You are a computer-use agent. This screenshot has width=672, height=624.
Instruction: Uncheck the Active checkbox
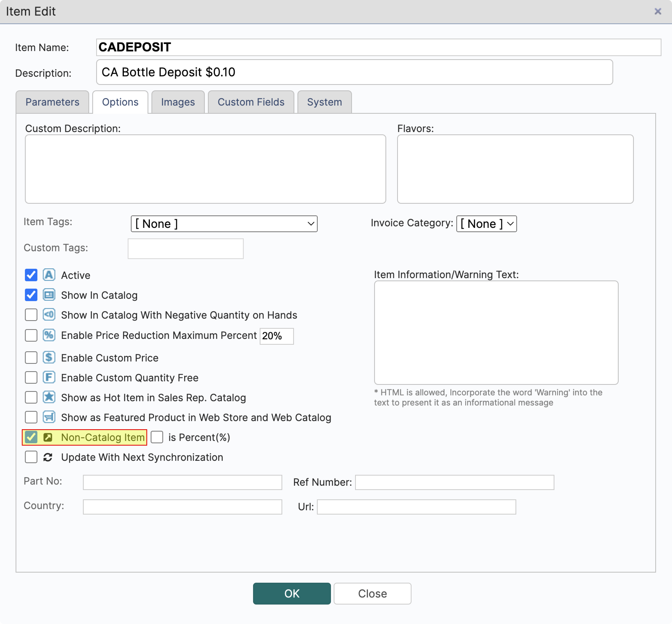point(31,275)
